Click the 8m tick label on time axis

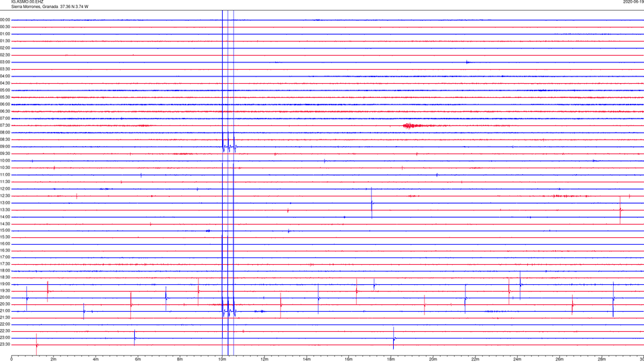point(180,359)
